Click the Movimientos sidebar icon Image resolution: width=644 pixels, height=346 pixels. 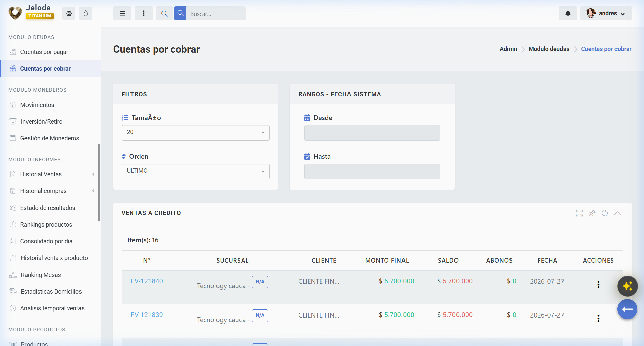pos(13,105)
